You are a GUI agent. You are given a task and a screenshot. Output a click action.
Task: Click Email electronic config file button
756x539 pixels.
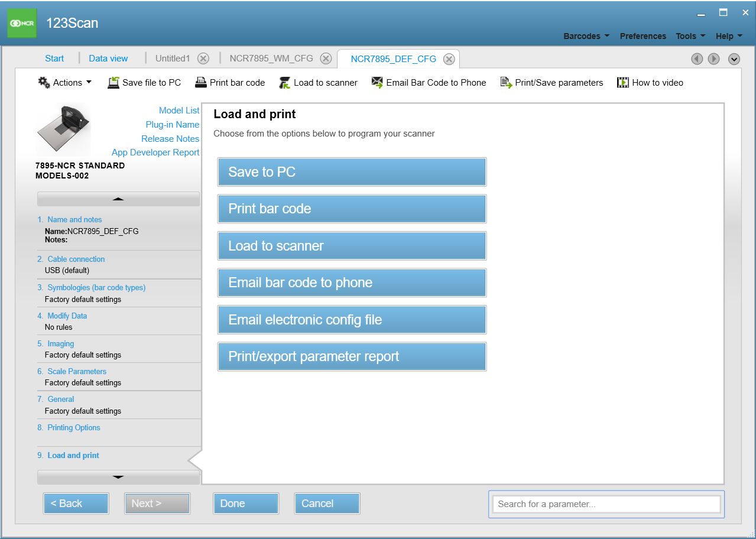pos(352,320)
